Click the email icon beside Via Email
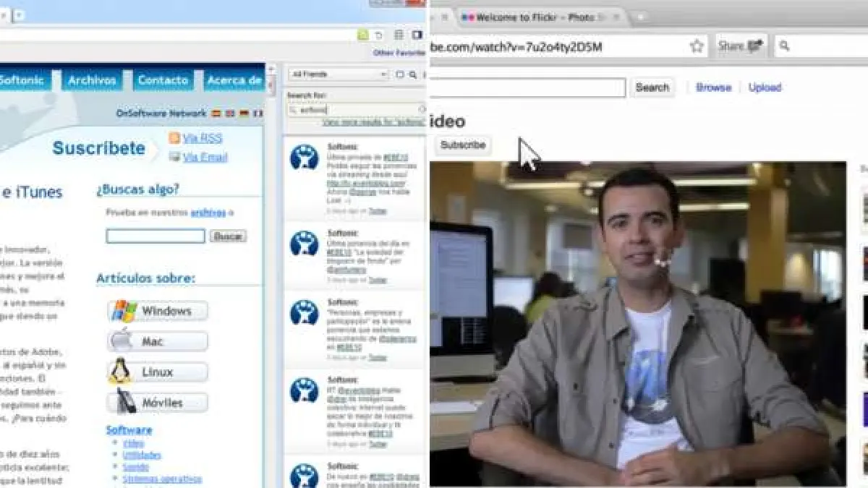868x488 pixels. [174, 157]
